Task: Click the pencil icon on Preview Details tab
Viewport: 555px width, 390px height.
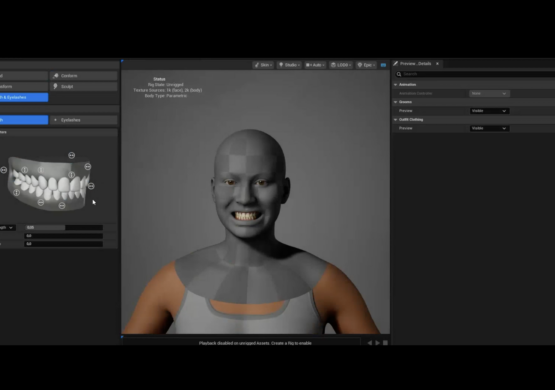Action: (x=396, y=64)
